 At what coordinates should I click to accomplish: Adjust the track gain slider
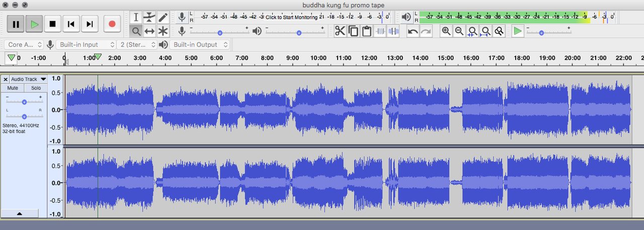pyautogui.click(x=24, y=102)
